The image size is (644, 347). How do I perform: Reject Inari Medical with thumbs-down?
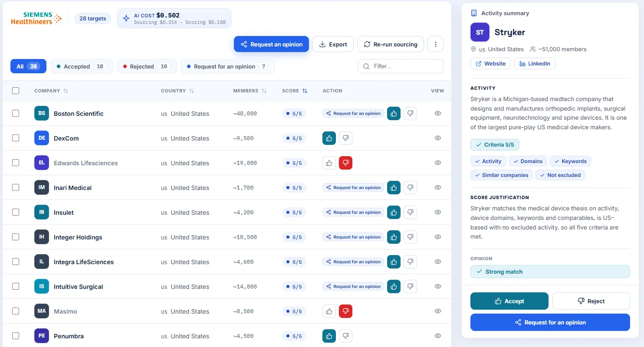[410, 188]
